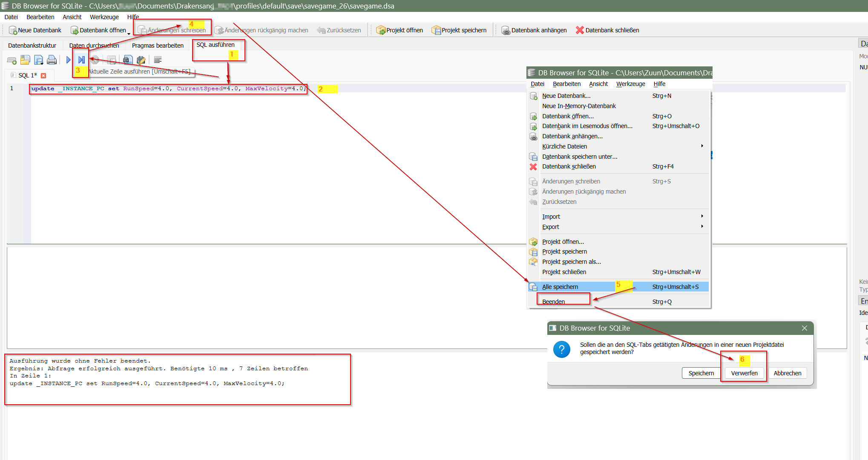Close the DB Browser for SQLite dialog

805,328
